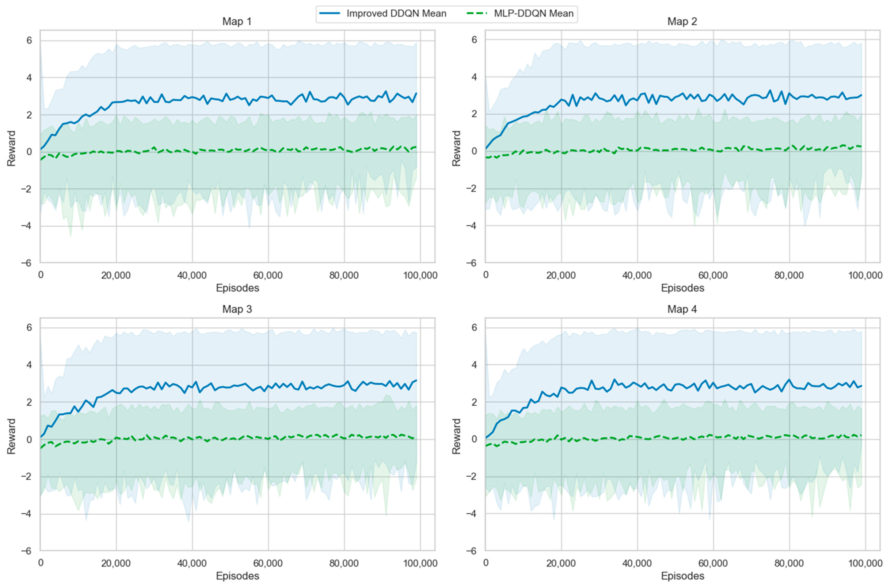
Task: Click the Improved DDQN Mean legend label
Action: pos(396,14)
